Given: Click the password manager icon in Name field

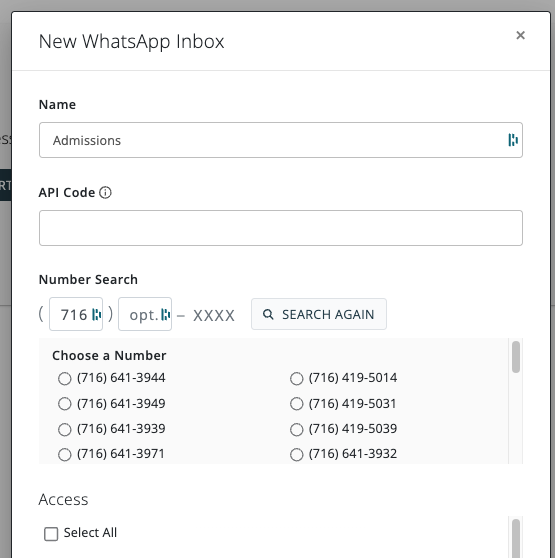Looking at the screenshot, I should [513, 140].
